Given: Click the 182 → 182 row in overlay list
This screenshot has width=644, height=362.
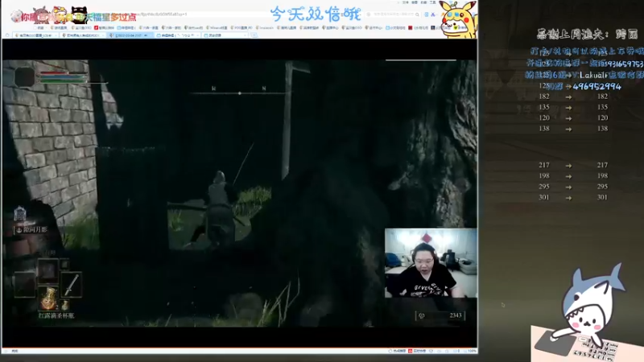Looking at the screenshot, I should [x=573, y=97].
